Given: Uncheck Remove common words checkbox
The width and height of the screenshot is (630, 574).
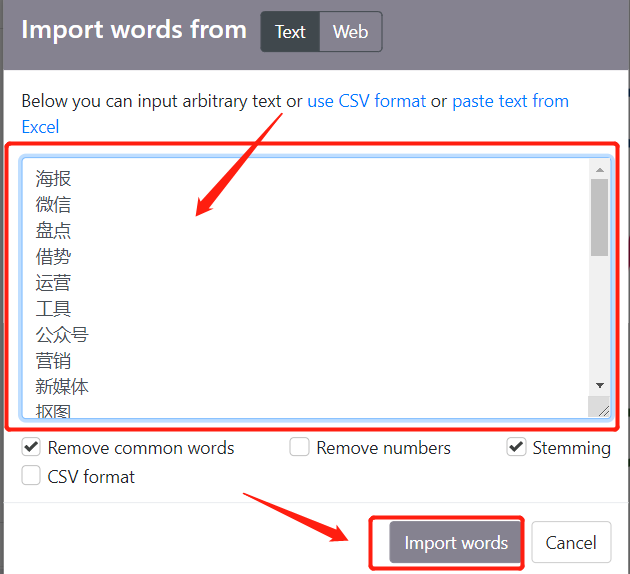Looking at the screenshot, I should tap(31, 447).
